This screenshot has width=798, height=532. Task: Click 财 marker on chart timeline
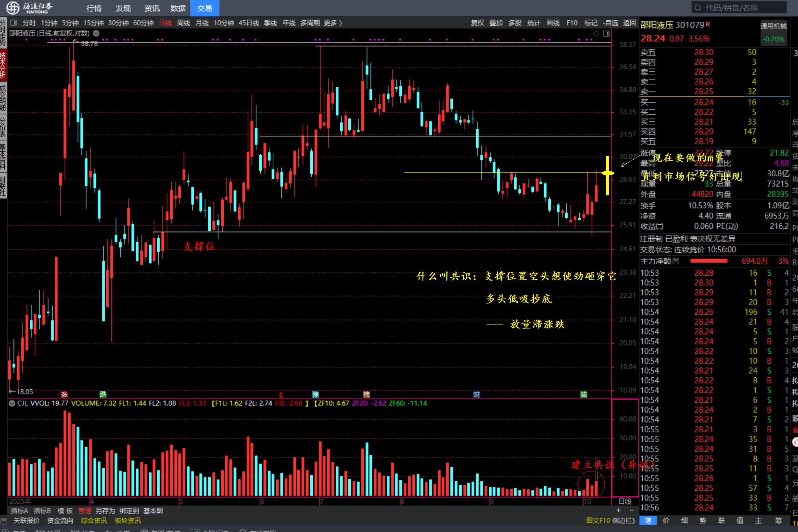point(476,394)
